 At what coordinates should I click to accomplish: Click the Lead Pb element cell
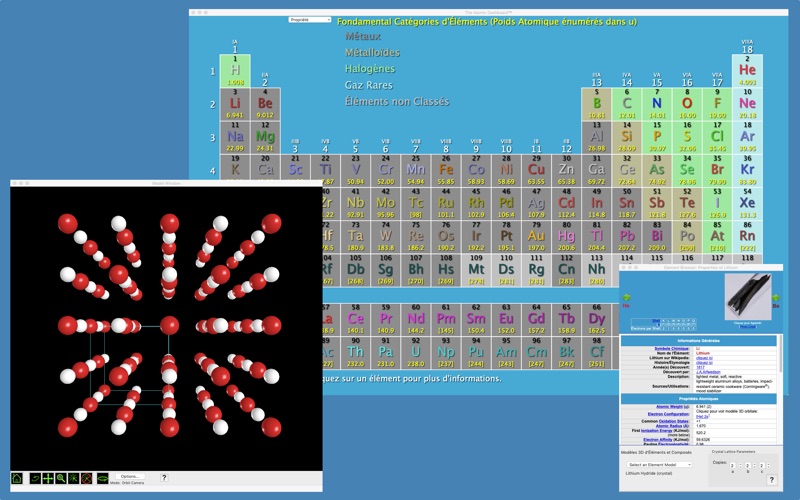(x=627, y=237)
